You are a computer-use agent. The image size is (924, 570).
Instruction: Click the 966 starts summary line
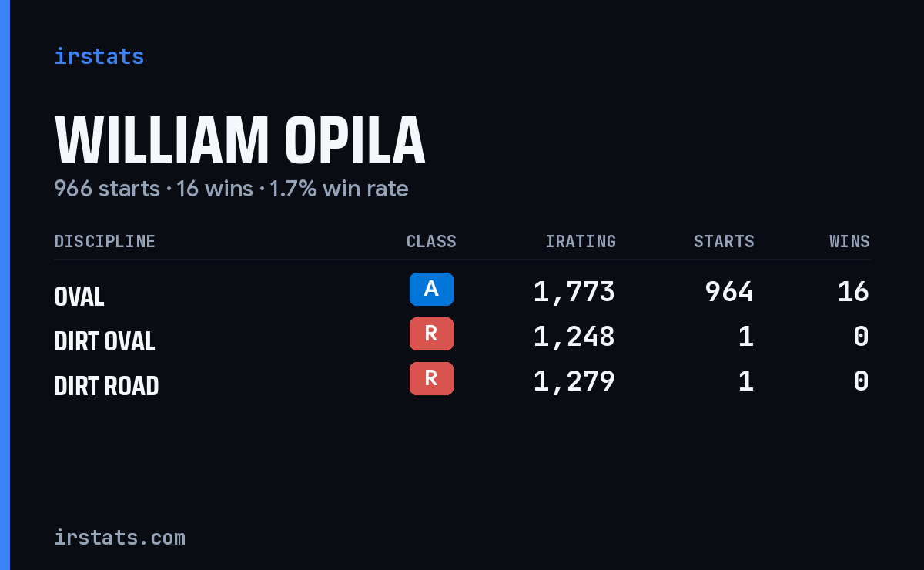[231, 189]
